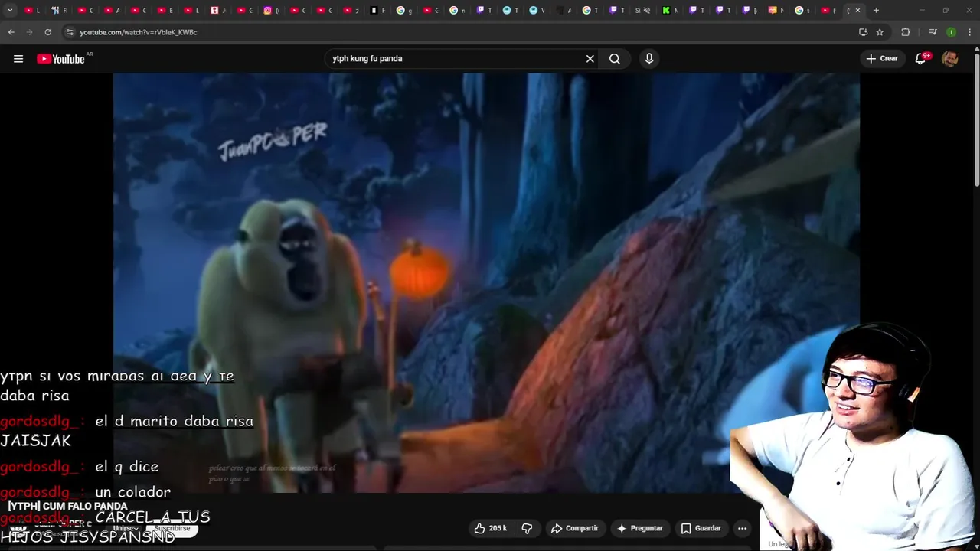This screenshot has height=551, width=980.
Task: Open the notifications bell
Action: pyautogui.click(x=921, y=59)
